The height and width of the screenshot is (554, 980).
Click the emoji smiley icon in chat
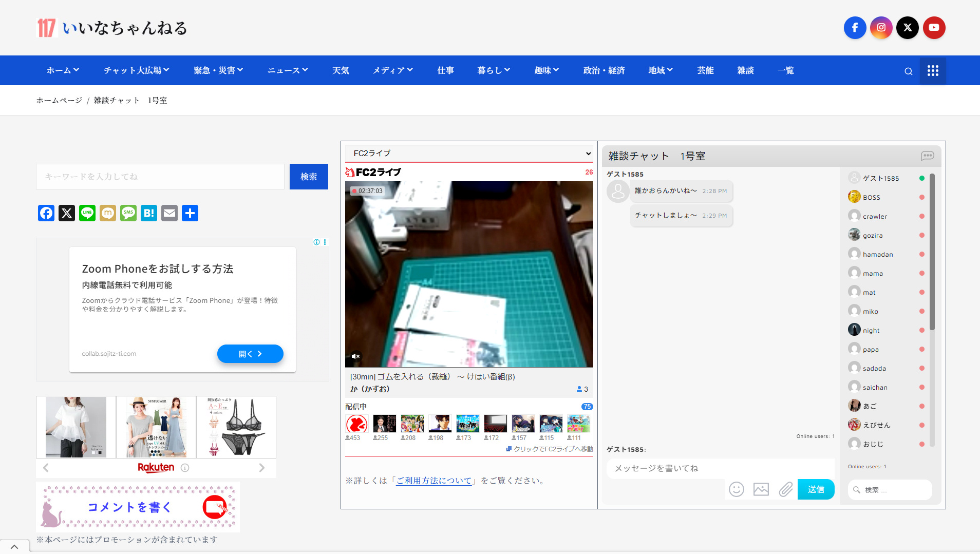(736, 489)
